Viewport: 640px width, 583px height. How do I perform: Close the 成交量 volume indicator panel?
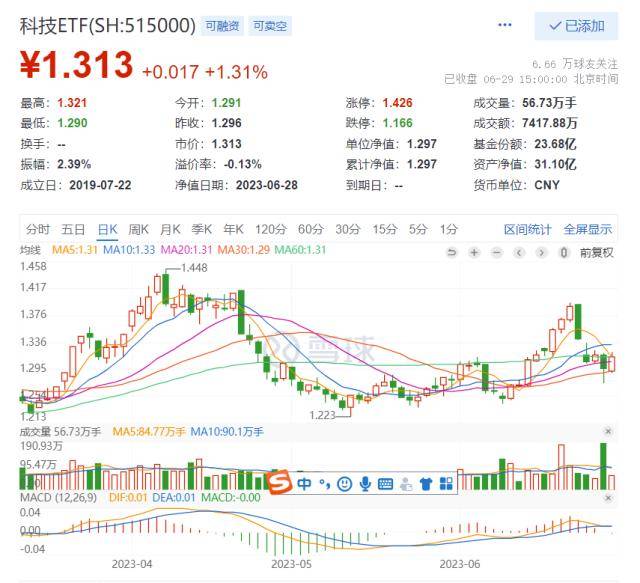608,432
